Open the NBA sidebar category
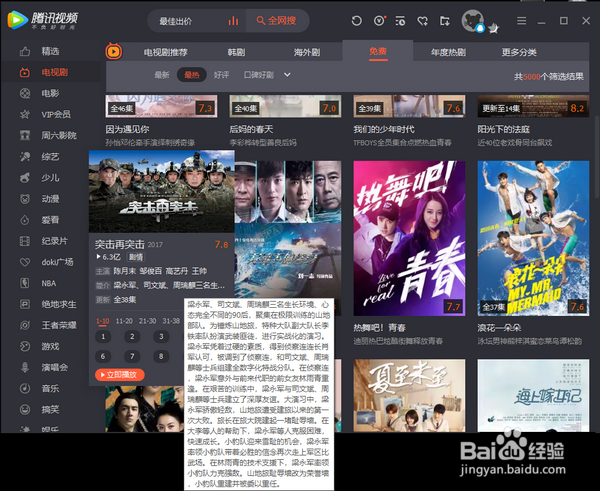The image size is (600, 491). [x=49, y=284]
